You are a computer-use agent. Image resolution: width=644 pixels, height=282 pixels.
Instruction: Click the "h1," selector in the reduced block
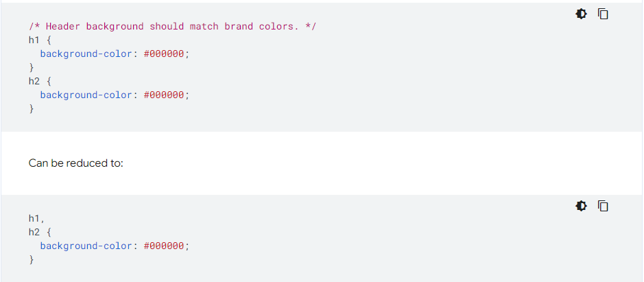pyautogui.click(x=37, y=218)
